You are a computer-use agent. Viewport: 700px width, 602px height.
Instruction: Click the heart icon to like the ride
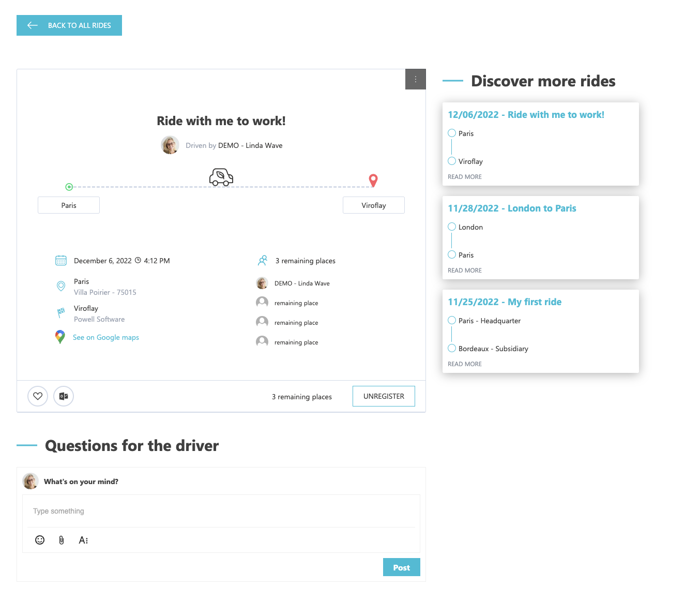(x=37, y=396)
